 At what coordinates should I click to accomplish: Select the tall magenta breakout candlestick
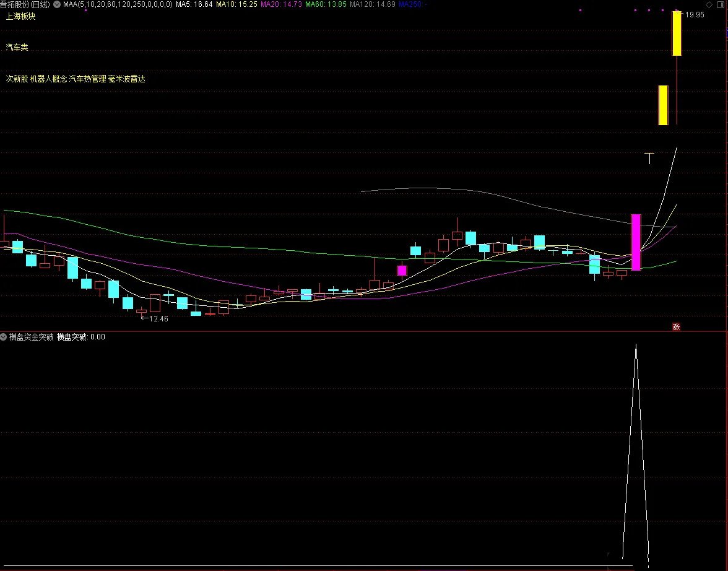point(636,242)
